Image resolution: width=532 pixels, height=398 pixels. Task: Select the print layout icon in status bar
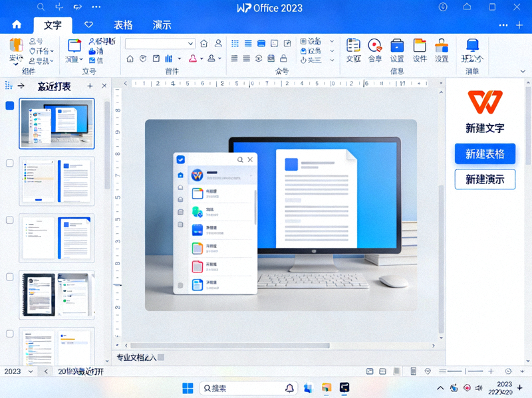click(370, 371)
